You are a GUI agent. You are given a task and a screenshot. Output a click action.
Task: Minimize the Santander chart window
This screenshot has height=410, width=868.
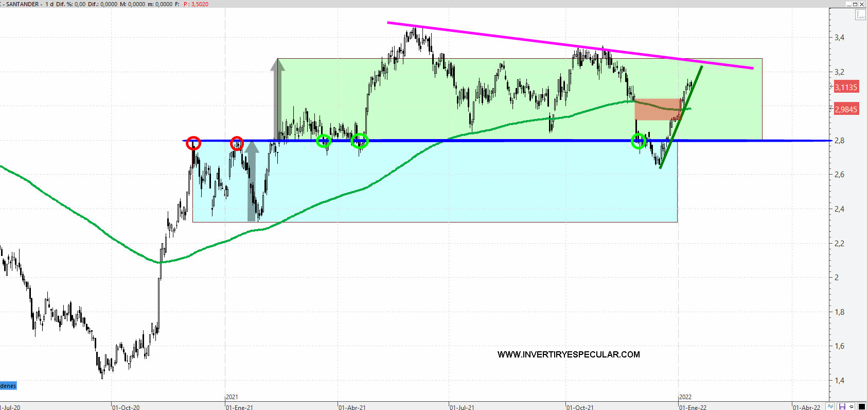[x=848, y=4]
